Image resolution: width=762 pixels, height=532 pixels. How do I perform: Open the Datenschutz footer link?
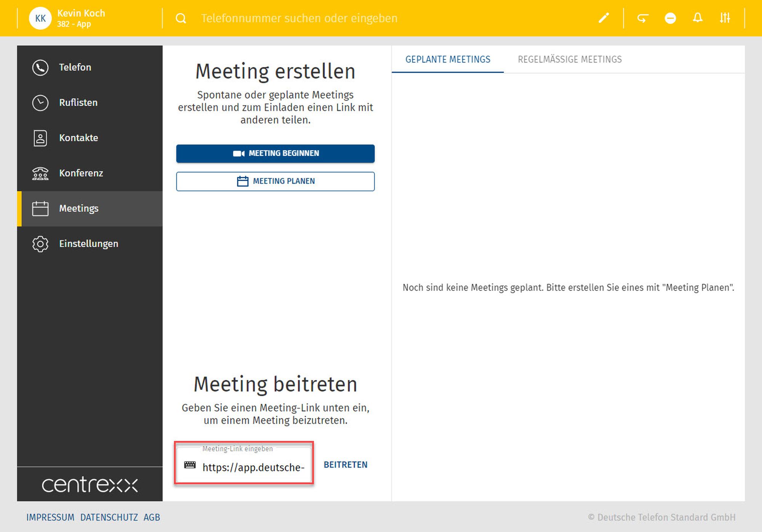click(109, 518)
